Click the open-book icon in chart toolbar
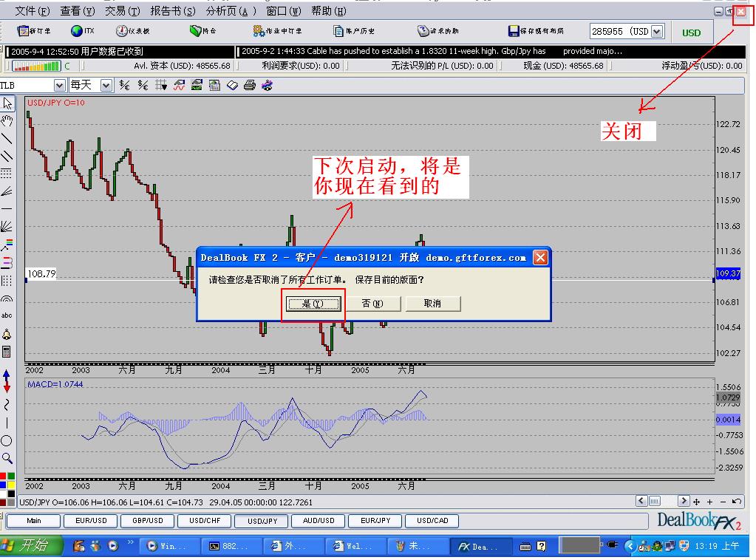 point(232,85)
